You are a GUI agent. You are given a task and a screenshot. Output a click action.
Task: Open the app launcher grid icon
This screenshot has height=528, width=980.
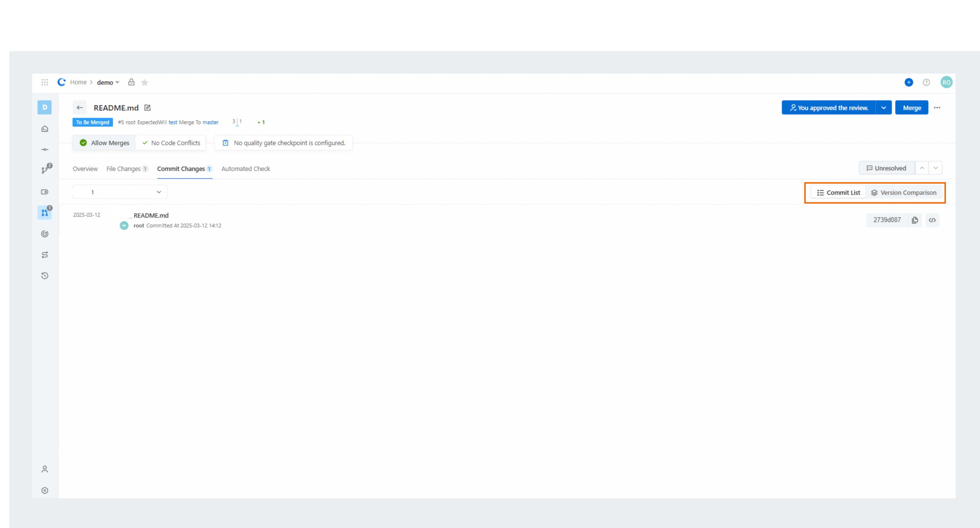point(45,82)
